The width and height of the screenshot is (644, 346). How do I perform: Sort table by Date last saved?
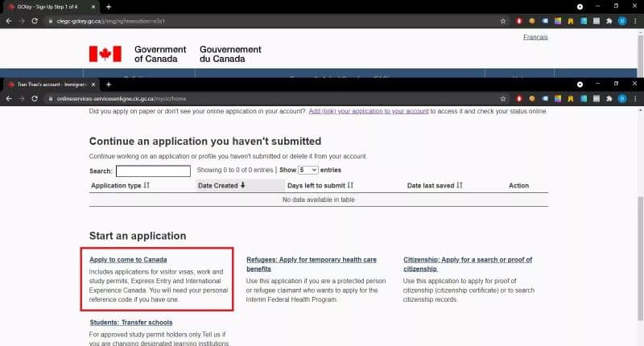(435, 186)
